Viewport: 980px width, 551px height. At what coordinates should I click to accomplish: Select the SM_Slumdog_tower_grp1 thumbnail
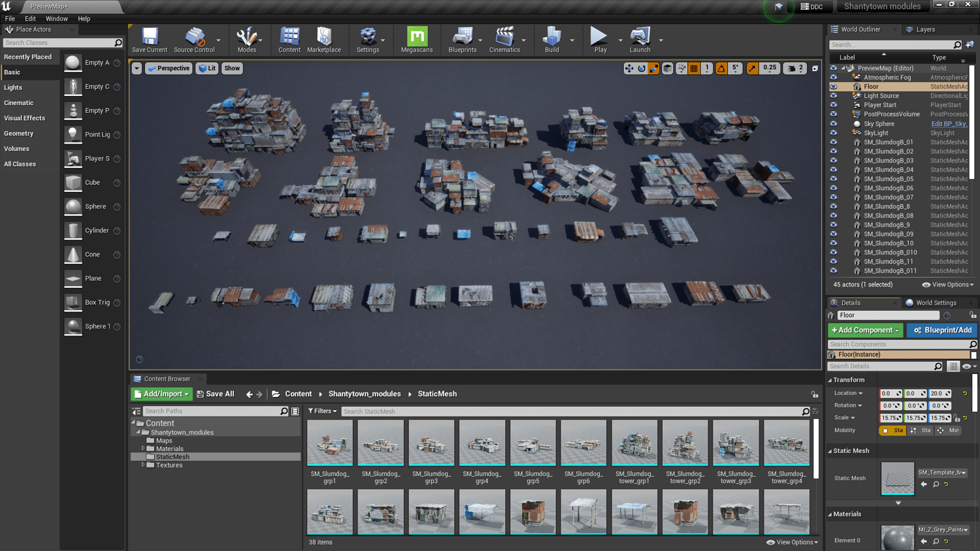tap(634, 443)
